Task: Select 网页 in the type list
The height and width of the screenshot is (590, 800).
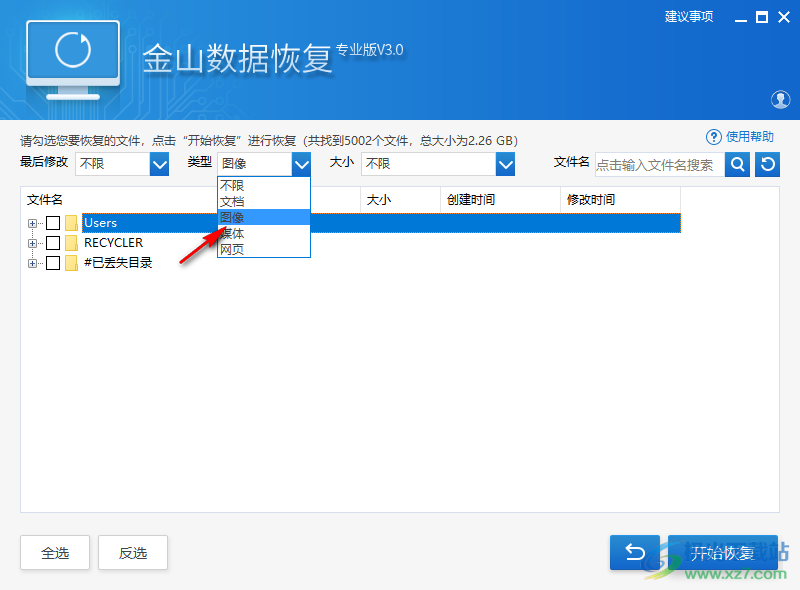Action: pos(264,249)
